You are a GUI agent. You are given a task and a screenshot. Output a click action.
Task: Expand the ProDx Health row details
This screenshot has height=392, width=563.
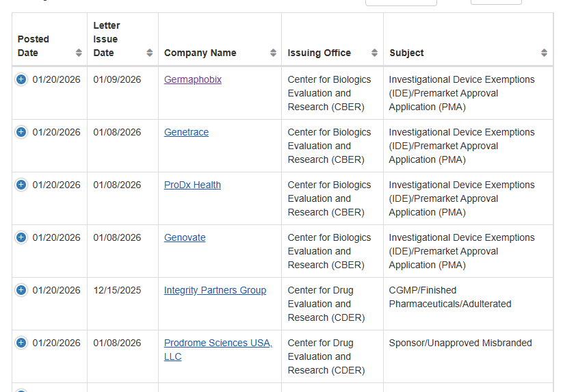pos(21,185)
